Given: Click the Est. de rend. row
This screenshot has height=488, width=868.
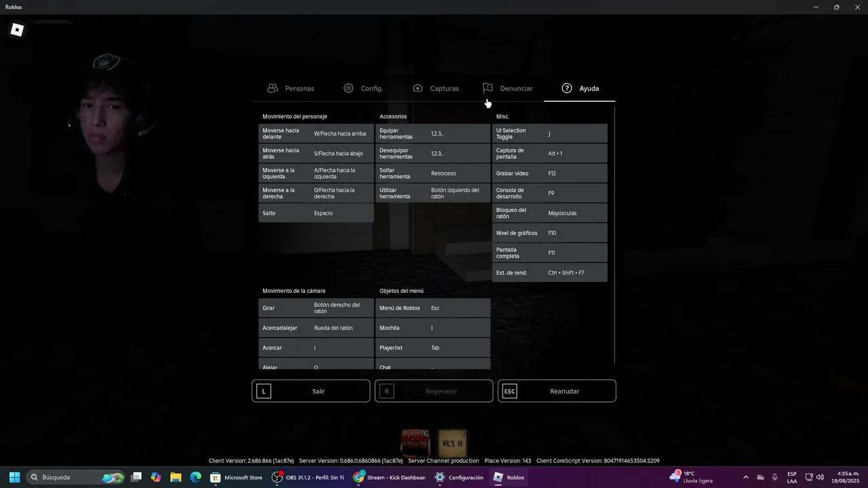Looking at the screenshot, I should click(x=550, y=272).
